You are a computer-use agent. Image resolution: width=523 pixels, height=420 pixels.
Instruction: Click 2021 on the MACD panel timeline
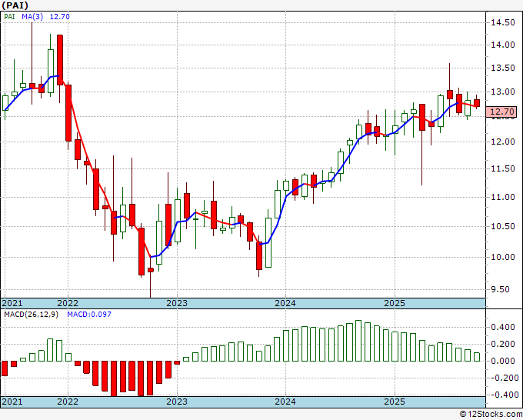click(x=12, y=402)
